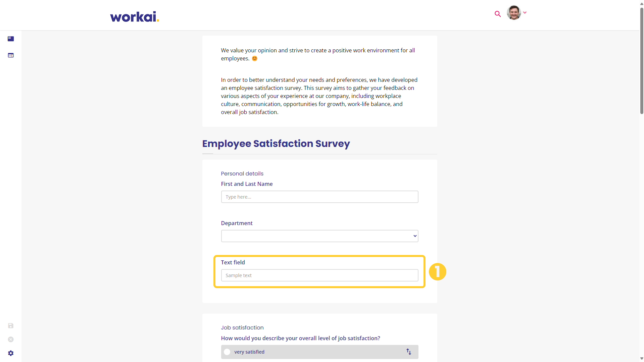Click the reorder arrows on very satisfied option
Image resolution: width=644 pixels, height=362 pixels.
pos(409,352)
